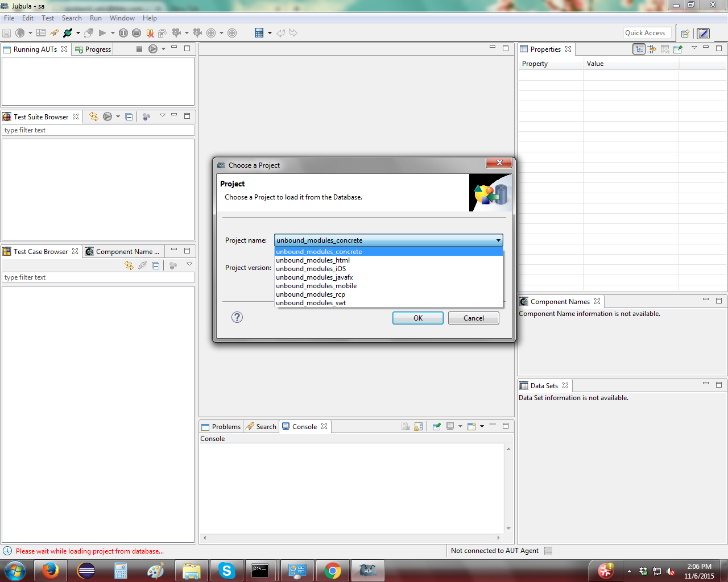Collapse all in Test Case Browser
Viewport: 728px width, 582px height.
pos(155,265)
